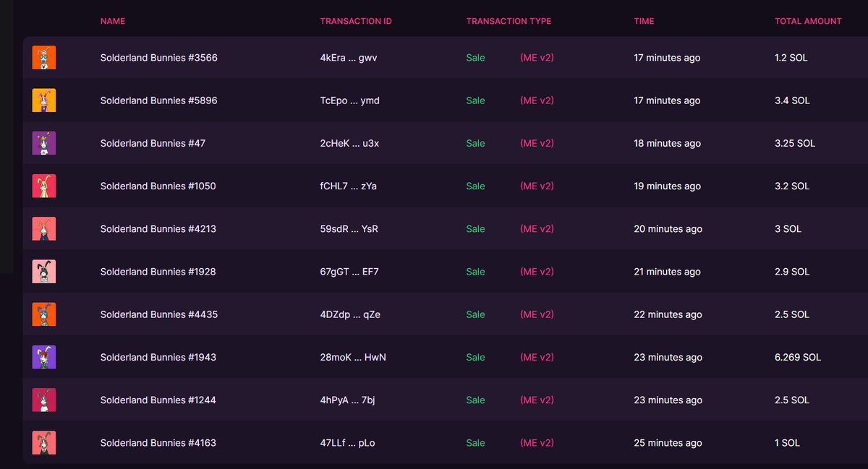Image resolution: width=868 pixels, height=469 pixels.
Task: Open transaction 47LLf ... pLo
Action: click(348, 442)
